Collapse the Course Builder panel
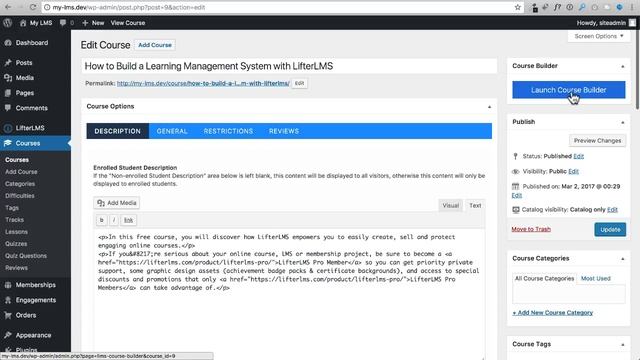640x360 pixels. tap(622, 67)
